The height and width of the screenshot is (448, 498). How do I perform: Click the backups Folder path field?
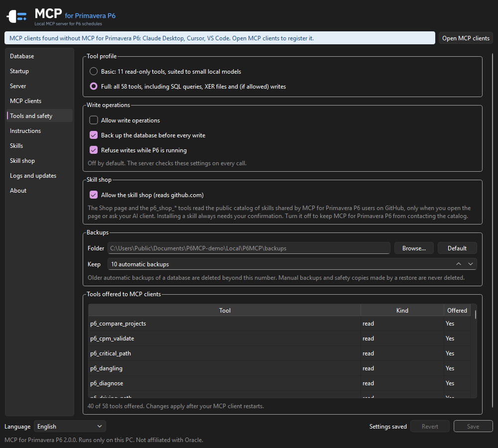249,248
